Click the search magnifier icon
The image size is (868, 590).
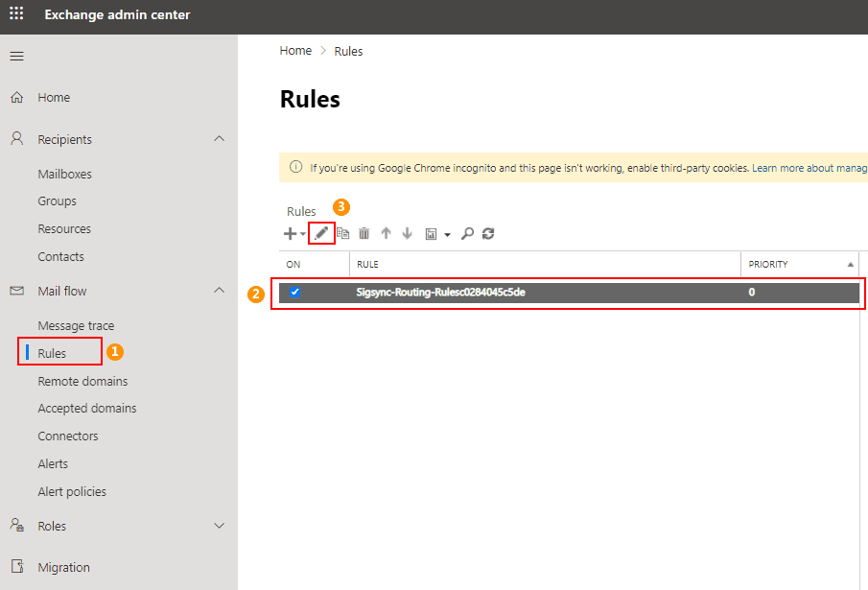click(467, 233)
